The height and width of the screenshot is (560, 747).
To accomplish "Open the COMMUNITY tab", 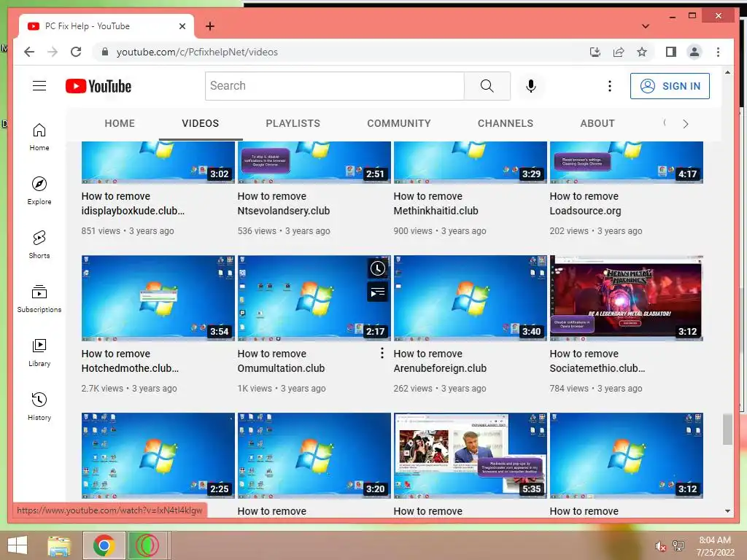I will coord(399,123).
